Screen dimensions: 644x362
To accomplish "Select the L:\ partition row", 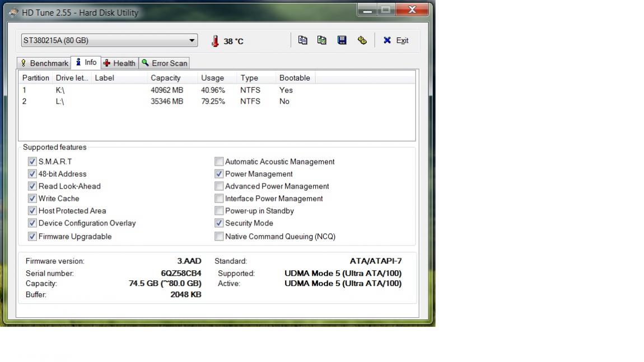I will pyautogui.click(x=217, y=101).
